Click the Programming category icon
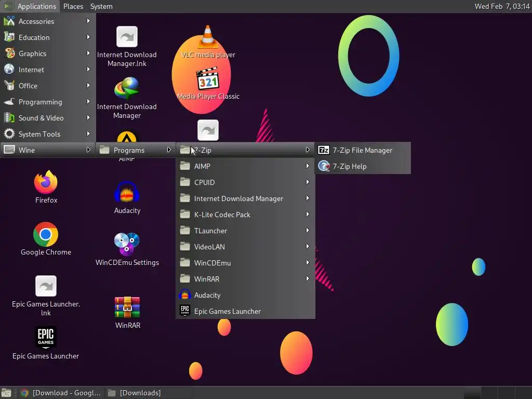Viewport: 532px width, 399px height. pos(9,101)
